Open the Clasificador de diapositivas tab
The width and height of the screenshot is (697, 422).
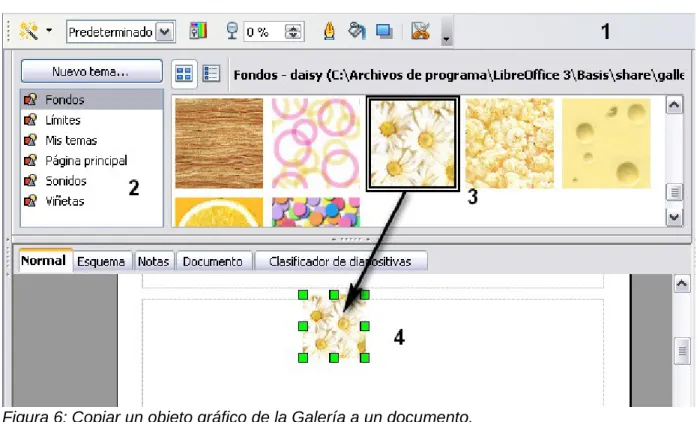[x=340, y=261]
